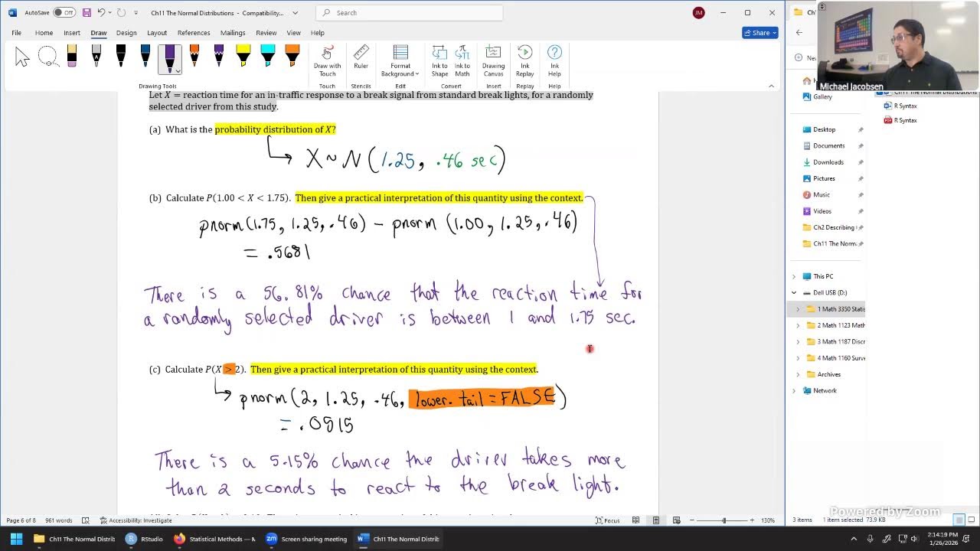Switch to Read Mode view
Viewport: 980px width, 551px height.
click(635, 520)
